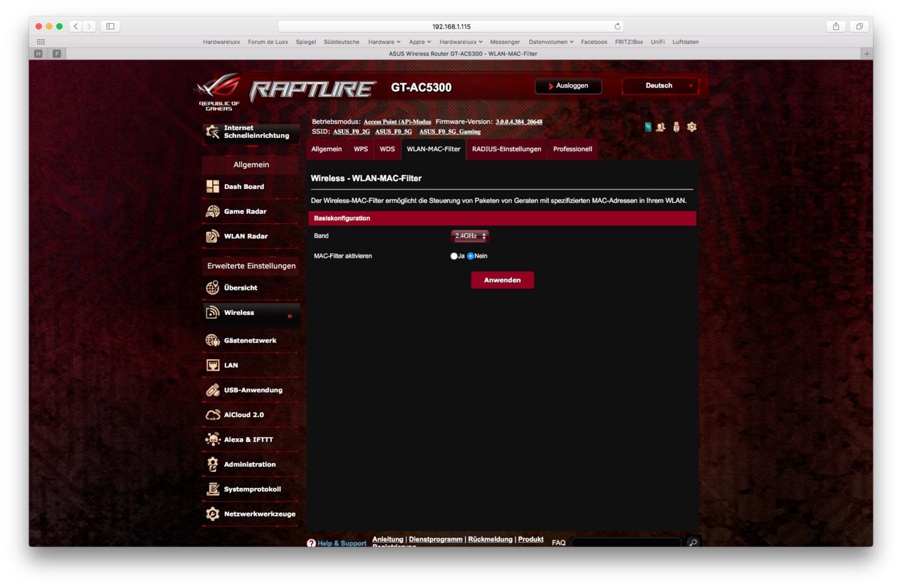This screenshot has height=588, width=902.
Task: Open USB-Anwendung icon in sidebar
Action: tap(213, 390)
